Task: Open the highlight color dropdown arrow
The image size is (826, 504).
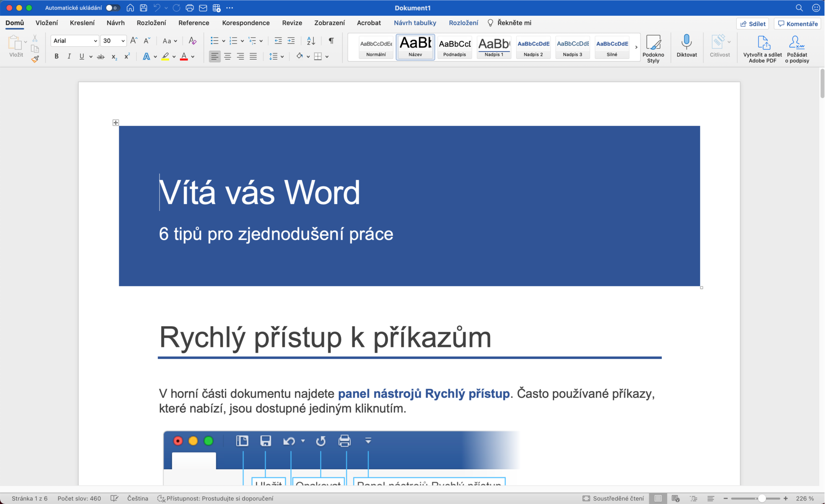Action: pyautogui.click(x=174, y=56)
